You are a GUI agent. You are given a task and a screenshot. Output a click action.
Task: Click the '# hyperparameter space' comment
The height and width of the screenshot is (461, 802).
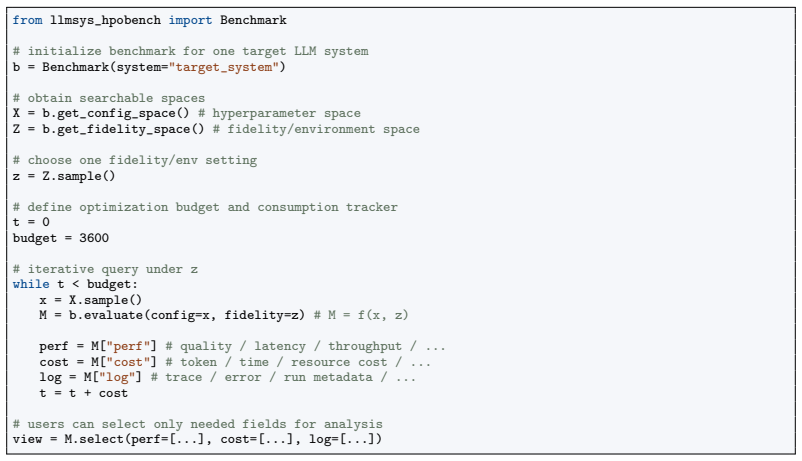point(279,113)
